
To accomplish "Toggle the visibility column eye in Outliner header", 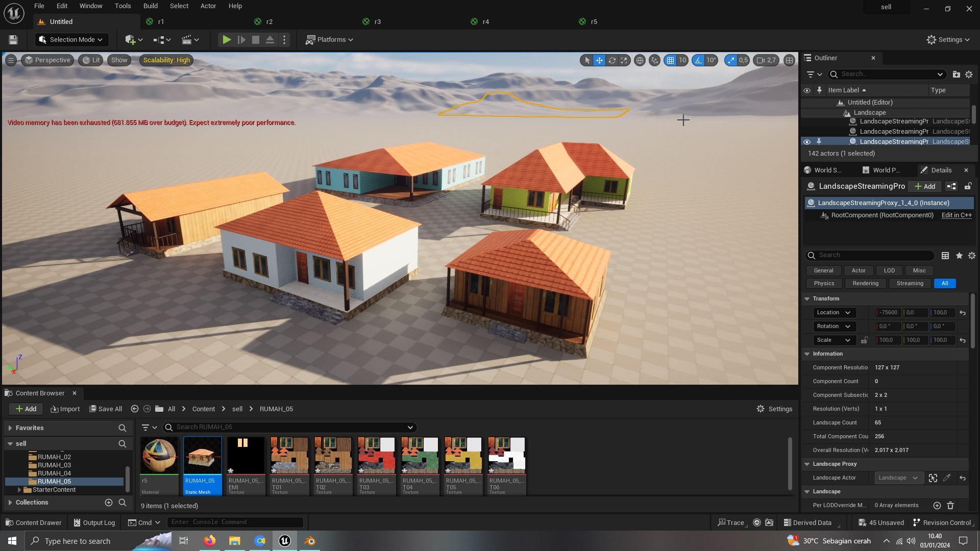I will pyautogui.click(x=807, y=90).
